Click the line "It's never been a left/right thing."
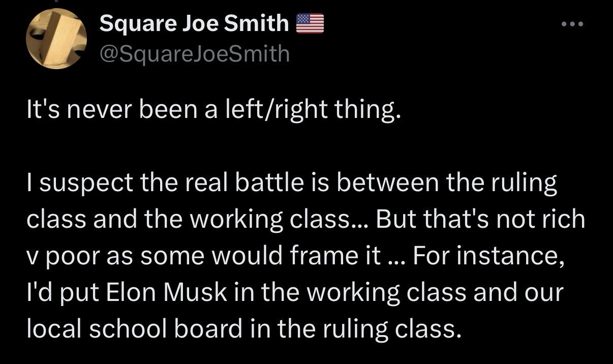 (213, 110)
